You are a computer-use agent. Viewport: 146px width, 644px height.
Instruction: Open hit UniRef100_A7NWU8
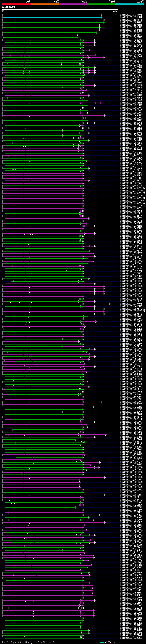131,15
